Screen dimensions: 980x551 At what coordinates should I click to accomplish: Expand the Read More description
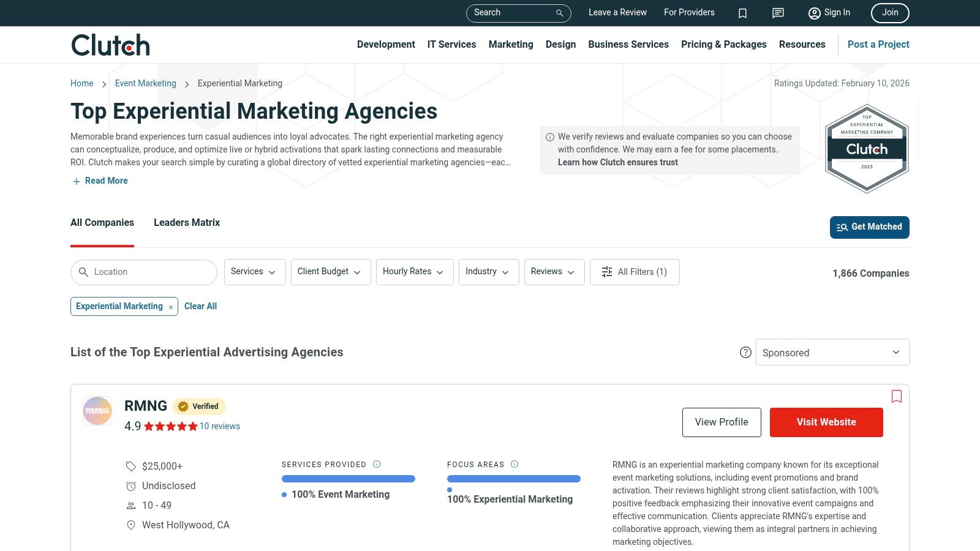[x=99, y=181]
